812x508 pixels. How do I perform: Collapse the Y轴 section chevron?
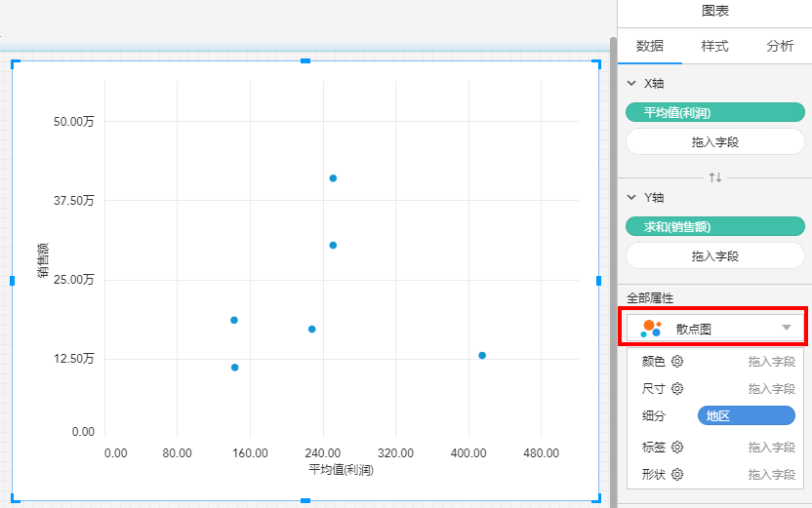click(630, 198)
